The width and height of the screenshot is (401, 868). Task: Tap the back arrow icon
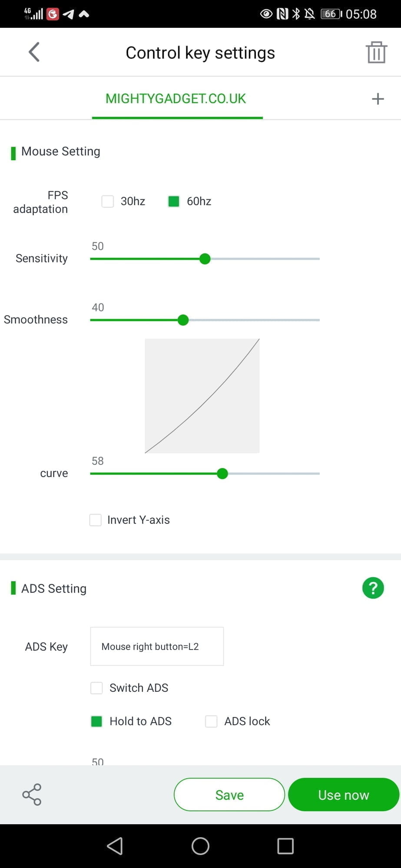coord(34,52)
